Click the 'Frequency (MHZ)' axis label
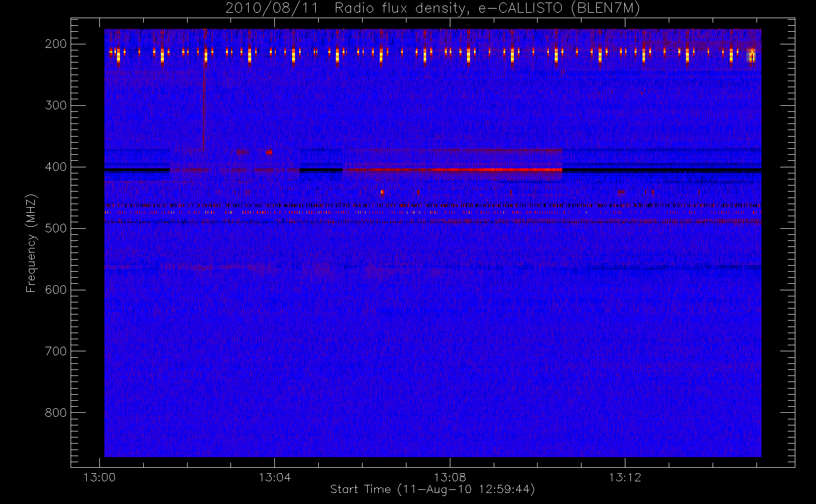This screenshot has width=816, height=504. tap(31, 243)
